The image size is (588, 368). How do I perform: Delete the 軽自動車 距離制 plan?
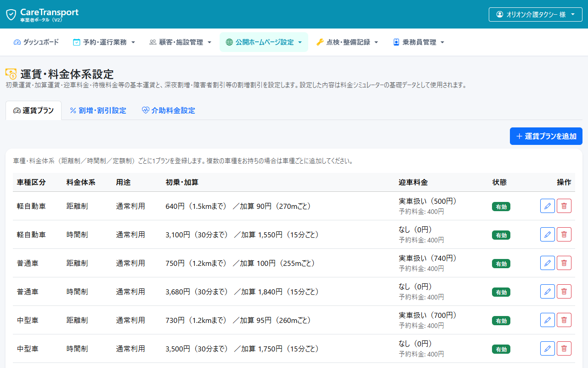[564, 206]
